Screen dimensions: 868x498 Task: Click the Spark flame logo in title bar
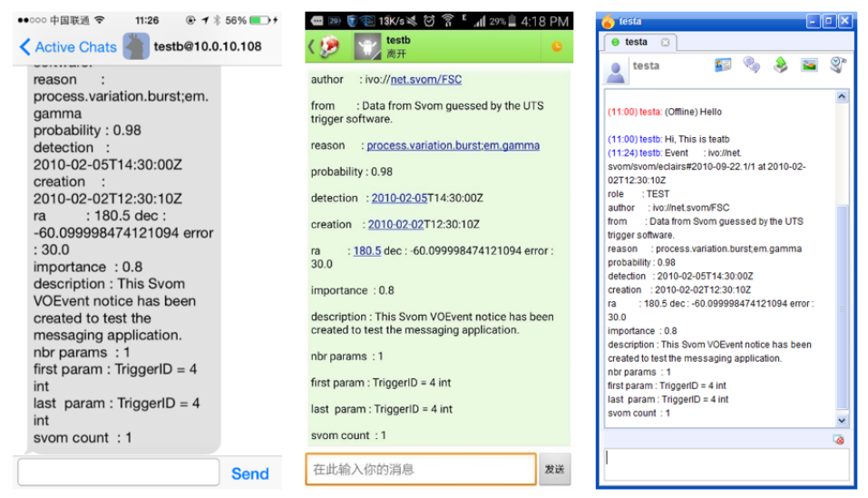pos(609,22)
